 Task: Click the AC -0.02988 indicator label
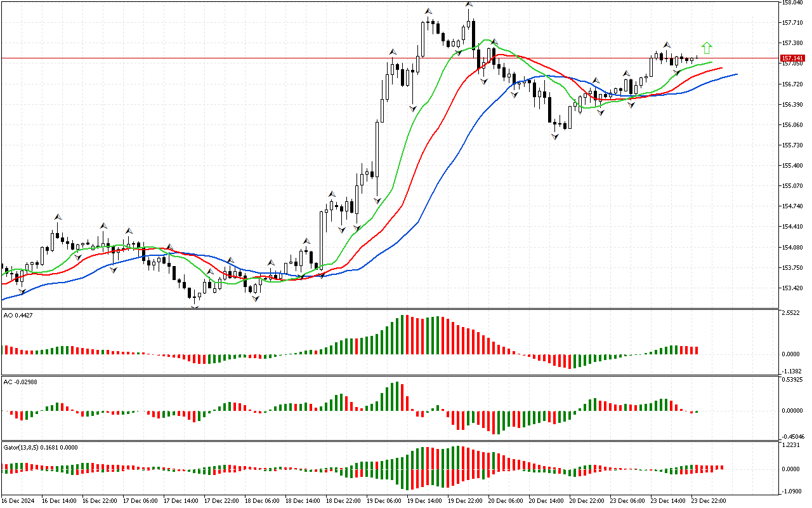[x=20, y=382]
